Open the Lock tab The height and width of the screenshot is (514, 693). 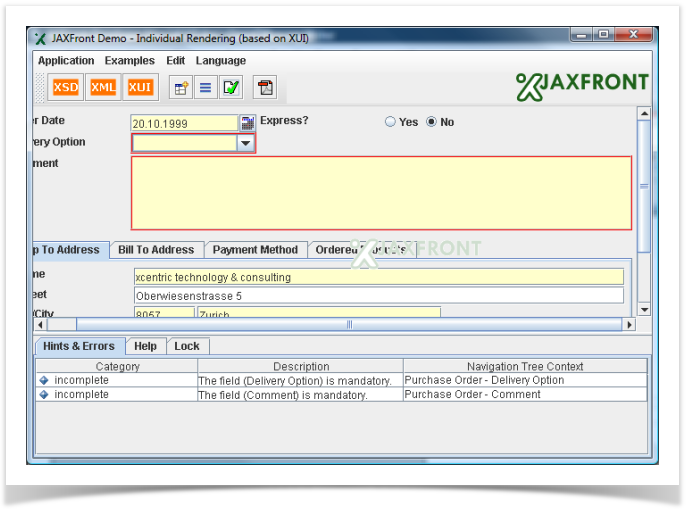click(x=187, y=346)
